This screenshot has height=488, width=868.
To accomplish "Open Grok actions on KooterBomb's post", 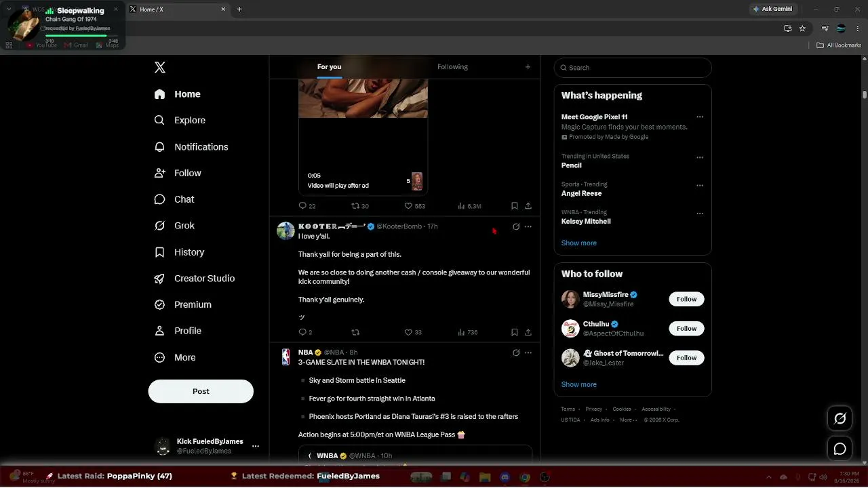I will (x=516, y=226).
